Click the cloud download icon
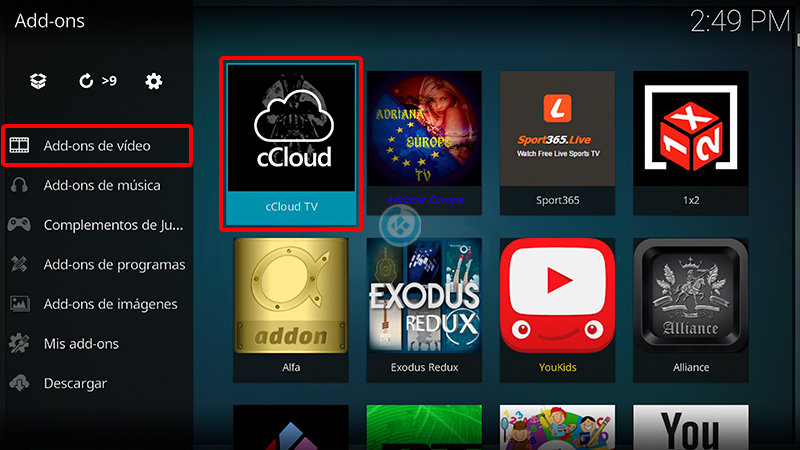Viewport: 800px width, 450px height. (19, 383)
